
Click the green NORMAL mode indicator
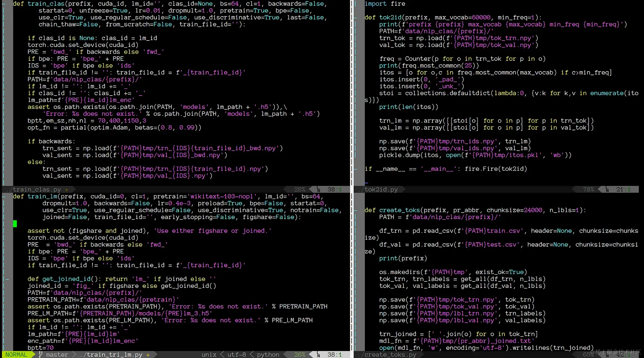(16, 354)
